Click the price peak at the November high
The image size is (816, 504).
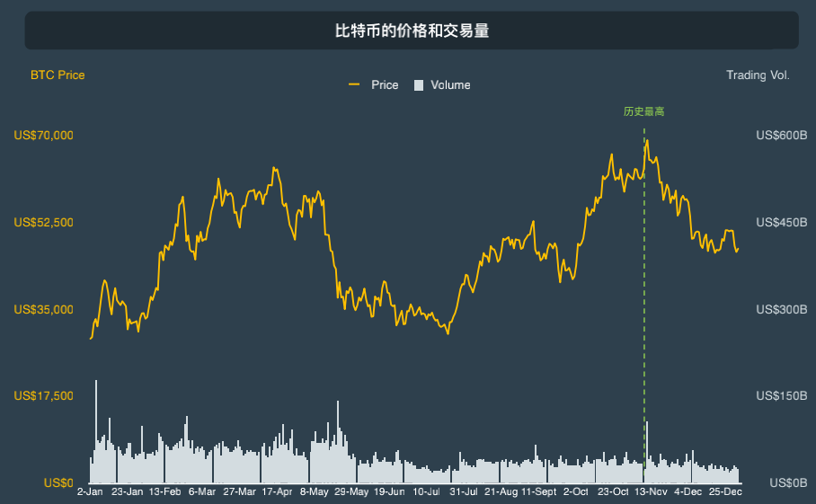click(647, 140)
